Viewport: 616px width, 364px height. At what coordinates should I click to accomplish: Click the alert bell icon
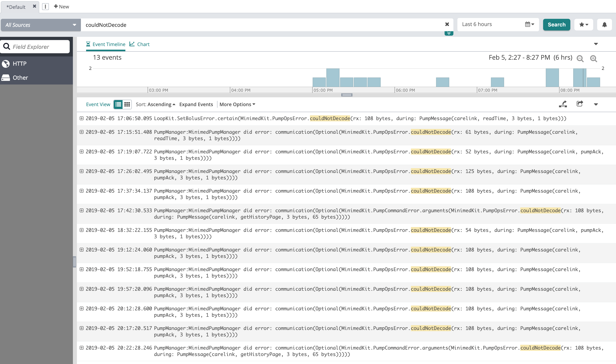pyautogui.click(x=604, y=25)
